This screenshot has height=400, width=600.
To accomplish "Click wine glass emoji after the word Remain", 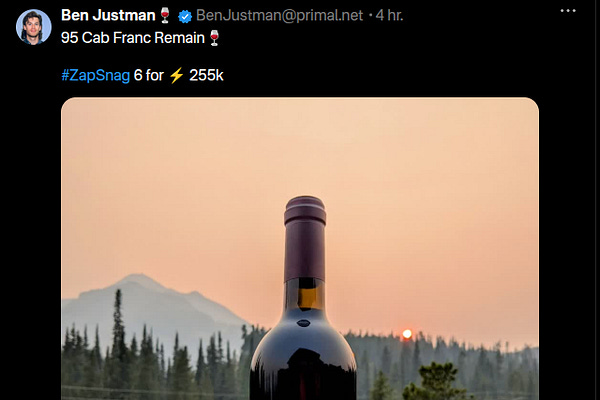I will (214, 38).
